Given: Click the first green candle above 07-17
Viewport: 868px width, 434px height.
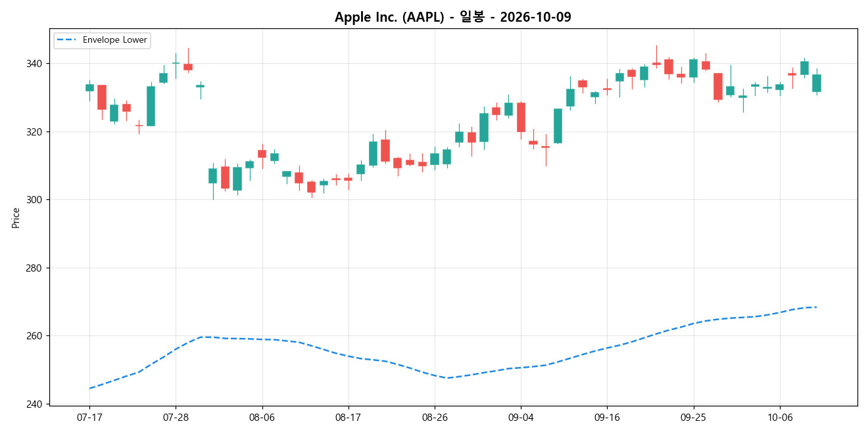Looking at the screenshot, I should tap(89, 87).
